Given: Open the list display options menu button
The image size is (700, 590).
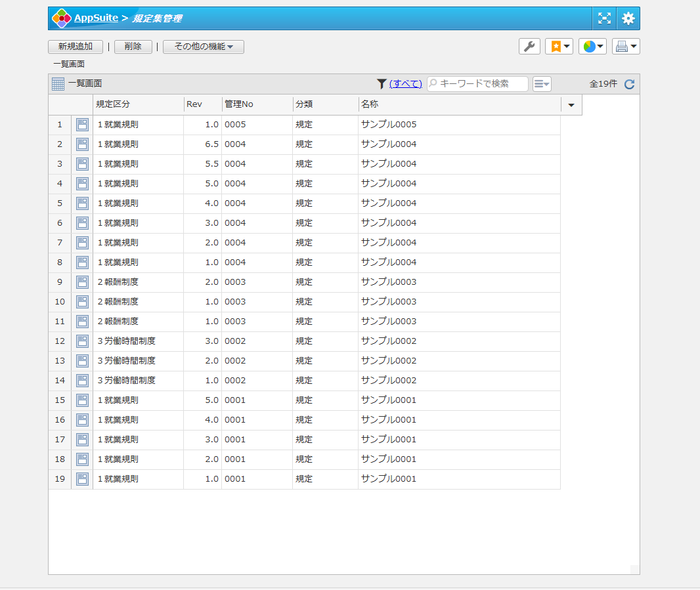Looking at the screenshot, I should click(542, 84).
